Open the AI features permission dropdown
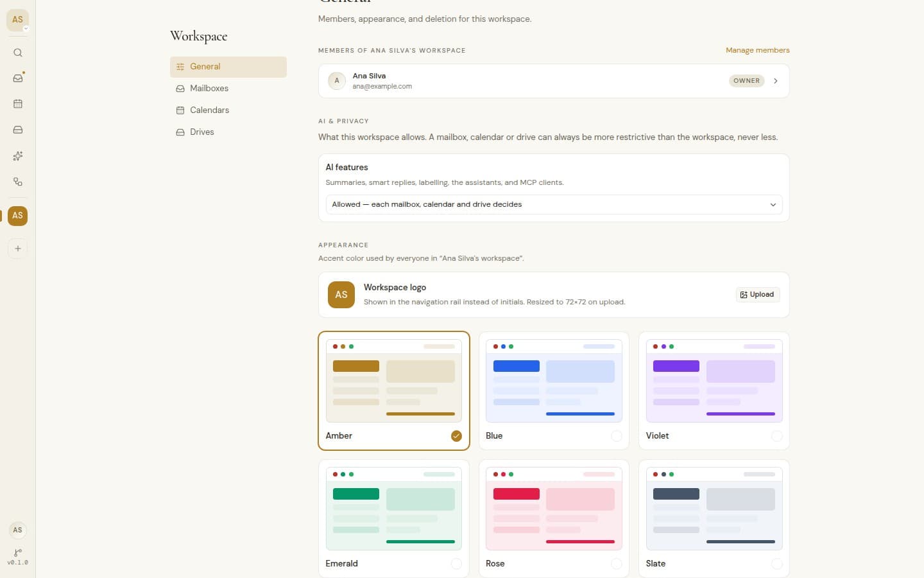924x578 pixels. tap(554, 204)
